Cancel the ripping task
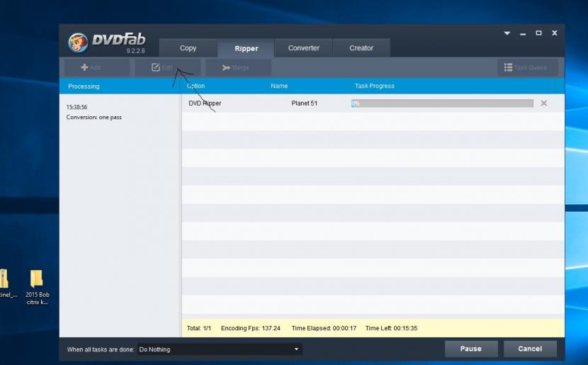588x365 pixels. click(x=530, y=349)
